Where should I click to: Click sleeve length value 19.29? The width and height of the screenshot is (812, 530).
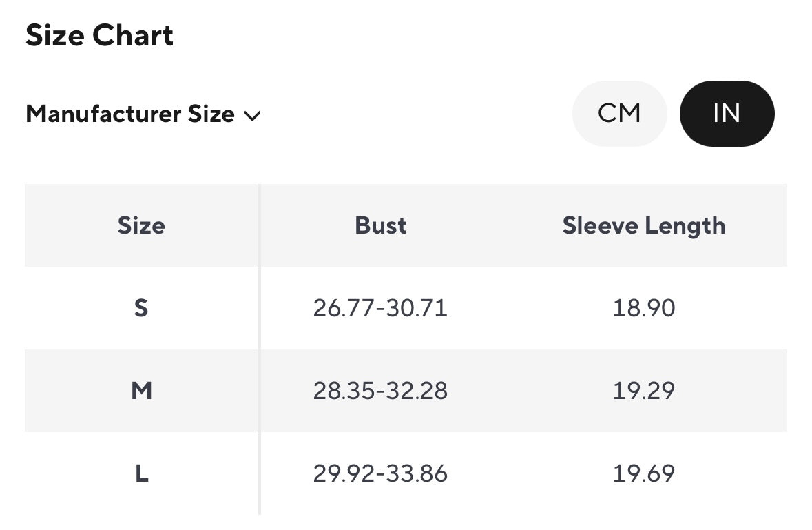643,391
